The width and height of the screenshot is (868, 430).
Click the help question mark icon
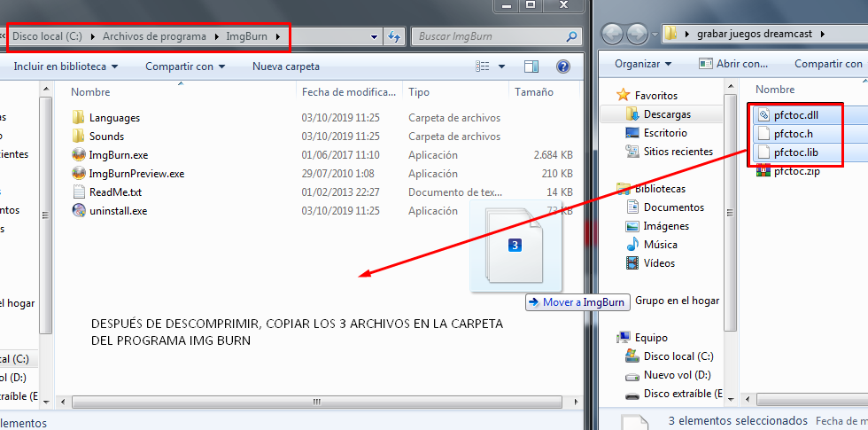tap(562, 66)
